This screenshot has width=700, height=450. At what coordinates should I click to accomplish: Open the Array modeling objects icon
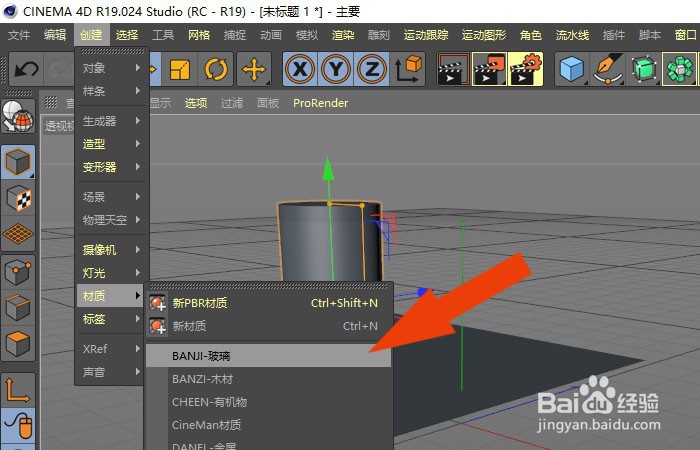coord(679,69)
